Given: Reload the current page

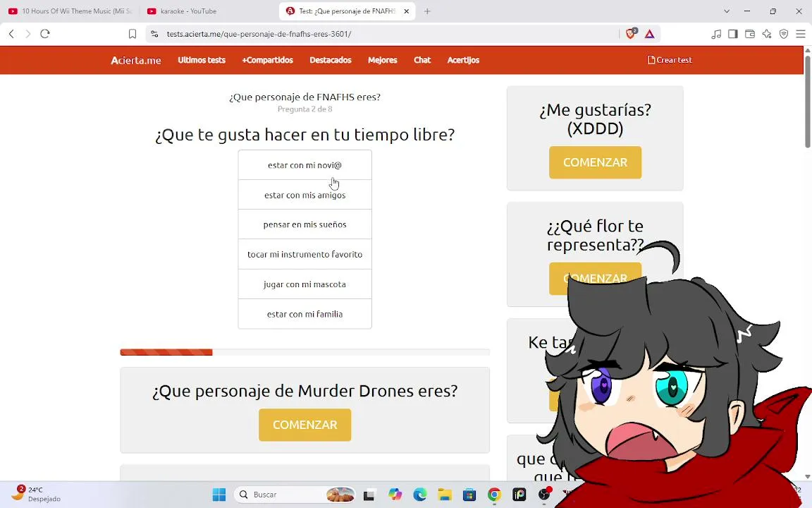Looking at the screenshot, I should [x=45, y=34].
